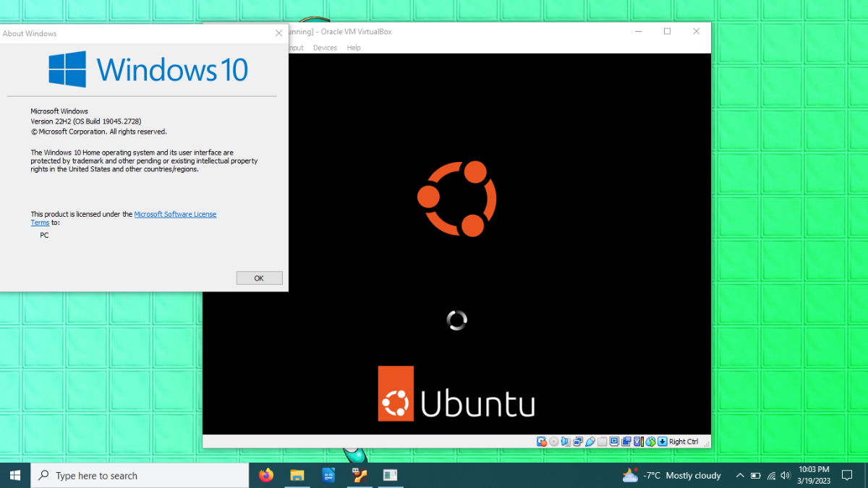Screen dimensions: 868x488
Task: Click the network adapter indicator in VirtualBox status bar
Action: (x=578, y=442)
